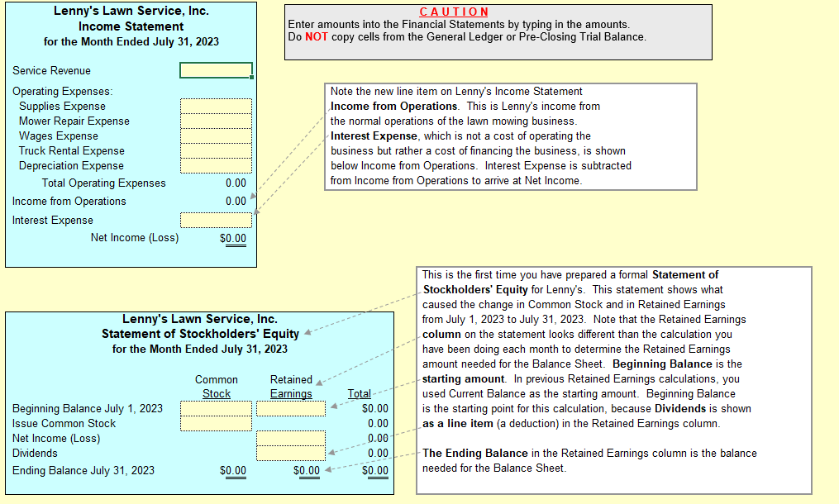Image resolution: width=839 pixels, height=504 pixels.
Task: Click the Statement of Stockholders' Equity title
Action: tap(200, 334)
